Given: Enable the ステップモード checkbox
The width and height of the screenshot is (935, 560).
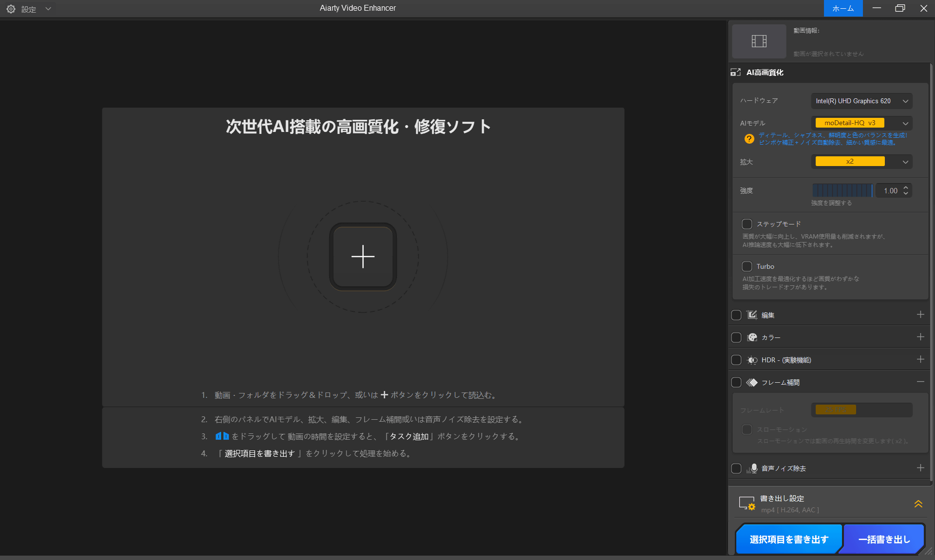Looking at the screenshot, I should [x=747, y=224].
